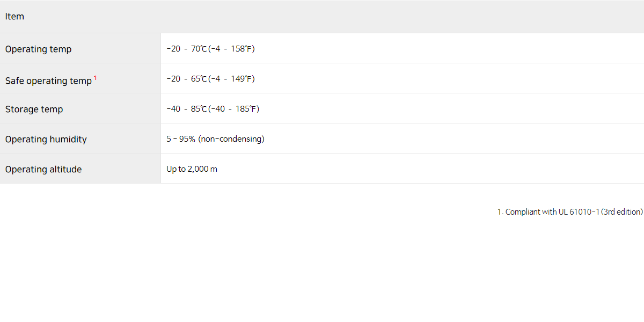Click the Operating humidity label

[46, 139]
